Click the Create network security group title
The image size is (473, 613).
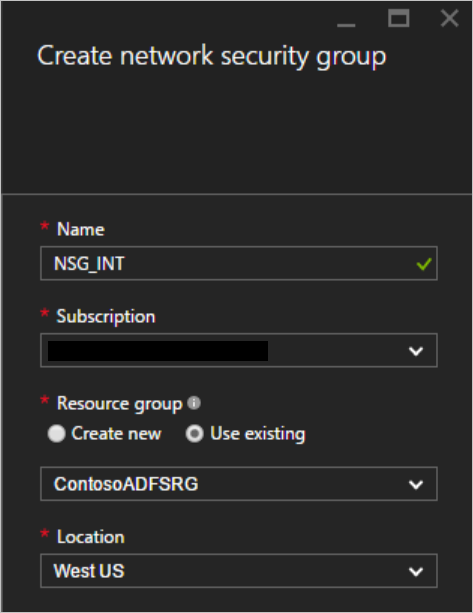tap(212, 57)
